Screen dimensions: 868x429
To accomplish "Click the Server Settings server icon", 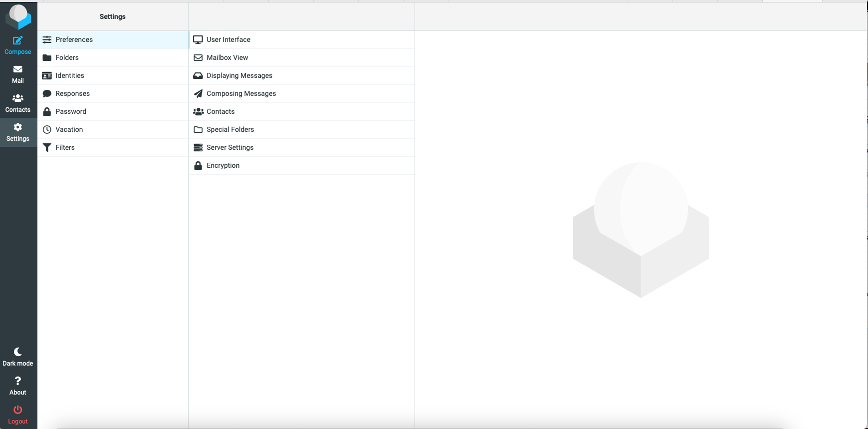I will click(198, 147).
